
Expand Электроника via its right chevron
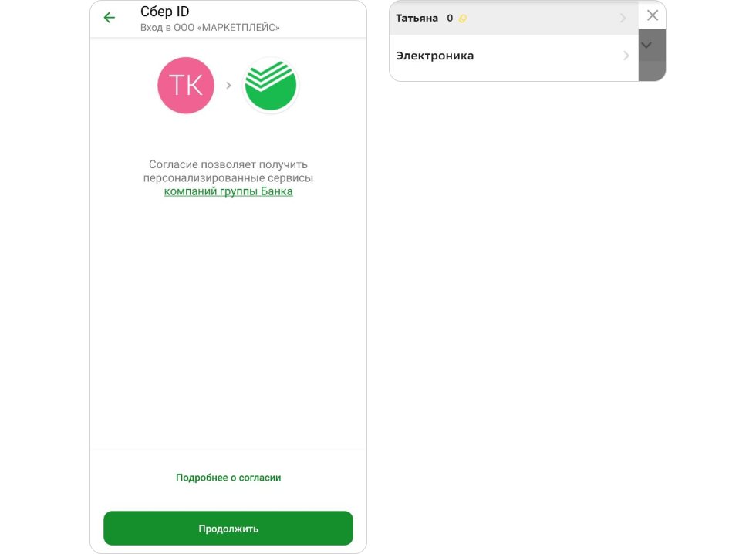click(x=626, y=56)
